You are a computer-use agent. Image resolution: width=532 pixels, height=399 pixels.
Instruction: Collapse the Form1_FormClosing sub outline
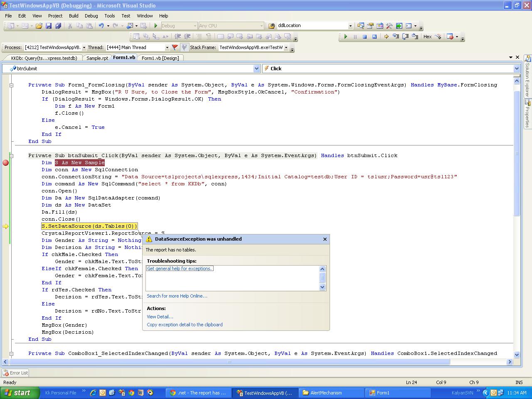[x=12, y=85]
